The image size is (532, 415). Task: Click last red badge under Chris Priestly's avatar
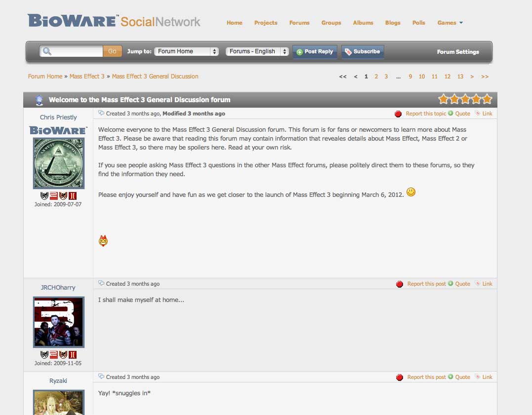(x=72, y=195)
